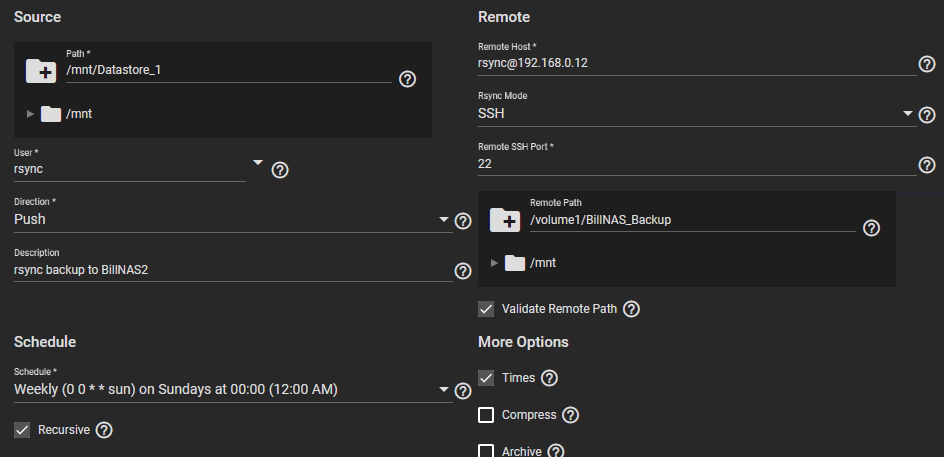This screenshot has width=944, height=457.
Task: Expand remote /mnt tree node
Action: (494, 263)
